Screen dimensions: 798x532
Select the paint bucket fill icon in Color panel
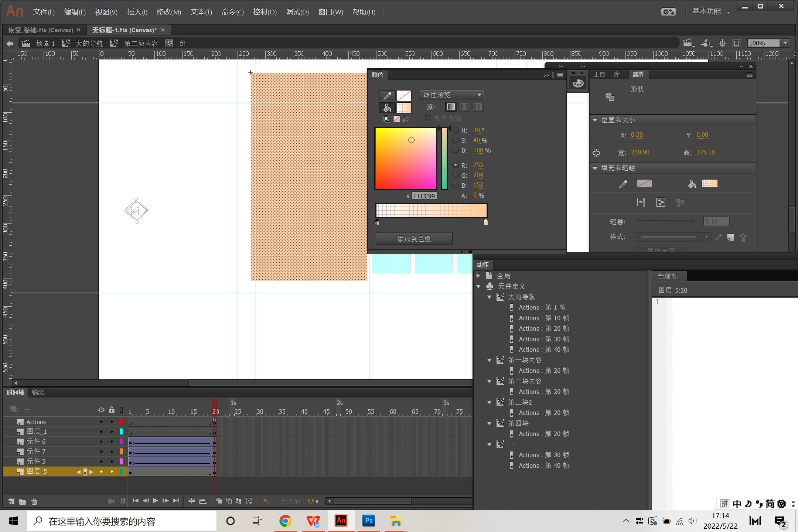pos(387,108)
